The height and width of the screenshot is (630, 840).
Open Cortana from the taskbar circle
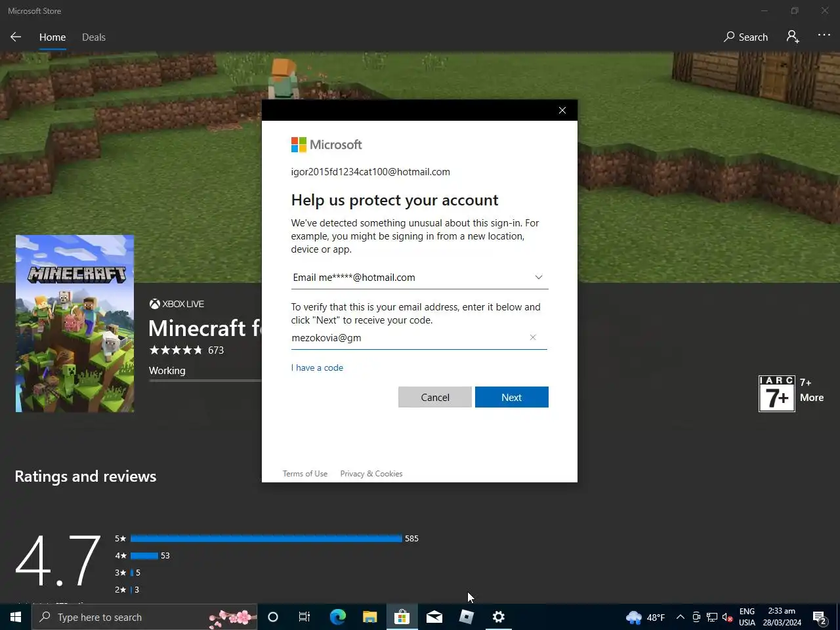pos(273,617)
